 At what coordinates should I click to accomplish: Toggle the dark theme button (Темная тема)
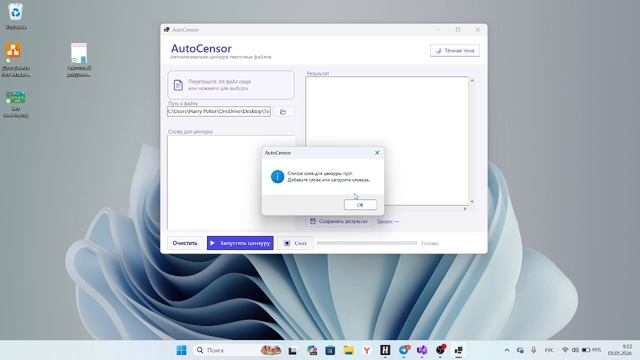pyautogui.click(x=455, y=51)
